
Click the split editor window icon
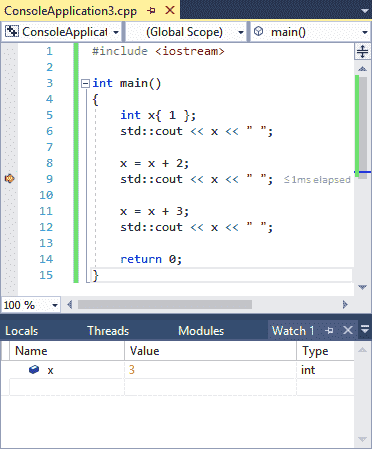[x=362, y=51]
